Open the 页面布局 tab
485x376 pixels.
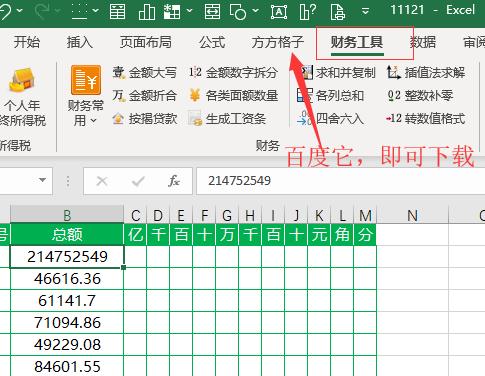146,42
